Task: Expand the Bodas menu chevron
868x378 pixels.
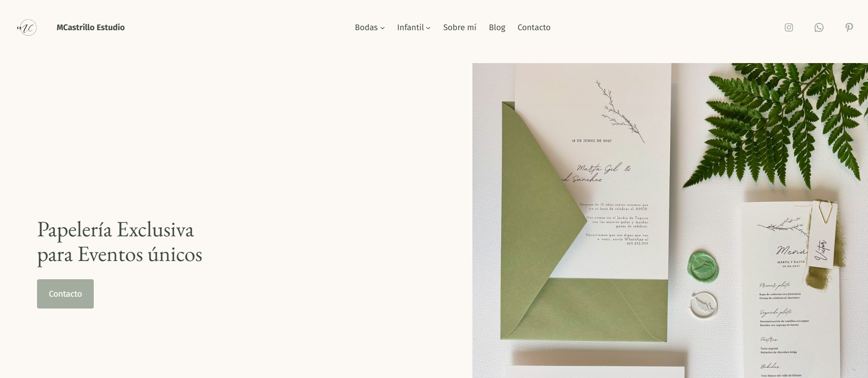Action: coord(382,28)
